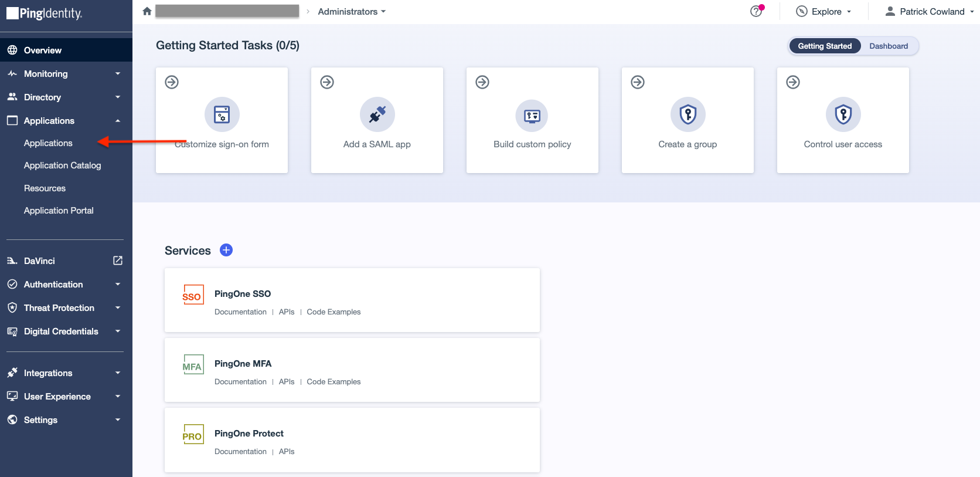The width and height of the screenshot is (980, 477).
Task: Click the blue plus icon beside Services
Action: 226,250
